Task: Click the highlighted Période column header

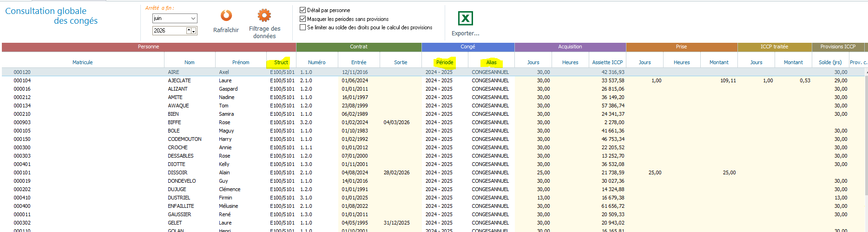Action: pos(445,62)
